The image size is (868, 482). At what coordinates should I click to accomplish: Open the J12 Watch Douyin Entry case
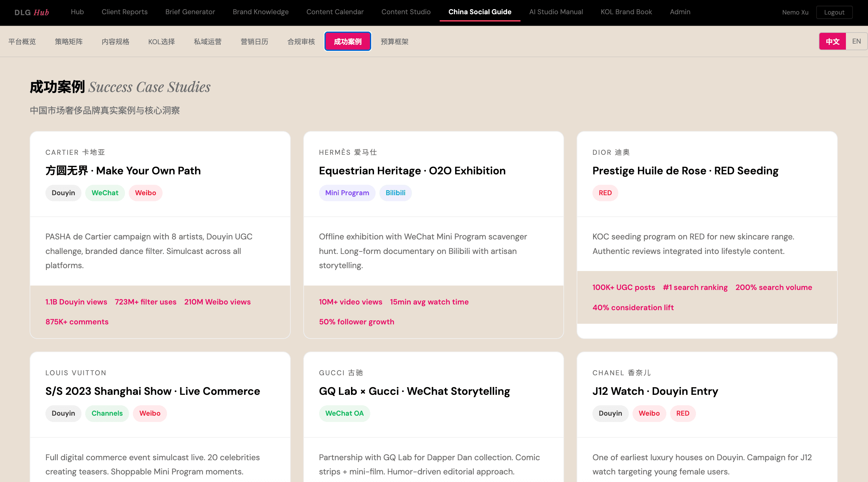pos(655,391)
